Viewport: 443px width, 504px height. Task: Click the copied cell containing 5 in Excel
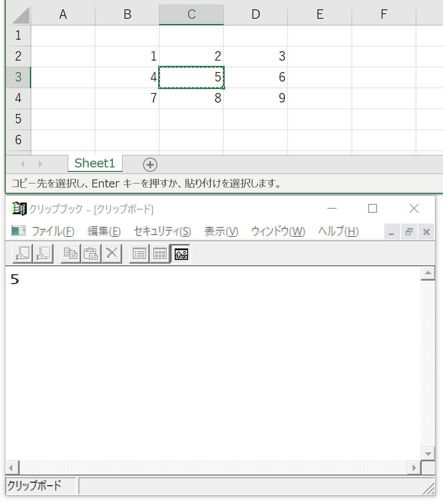pyautogui.click(x=192, y=77)
